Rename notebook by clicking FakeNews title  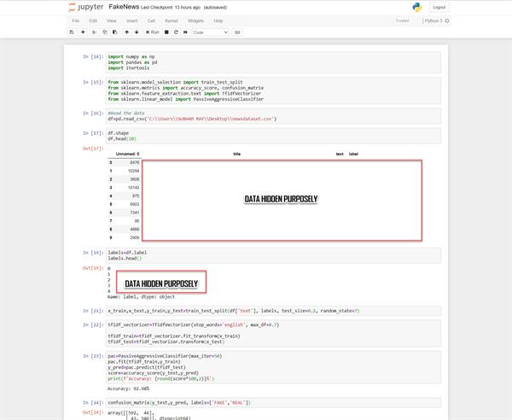125,7
